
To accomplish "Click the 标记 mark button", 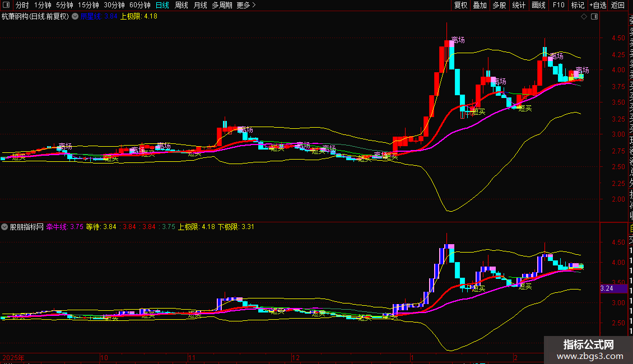I will pyautogui.click(x=578, y=5).
